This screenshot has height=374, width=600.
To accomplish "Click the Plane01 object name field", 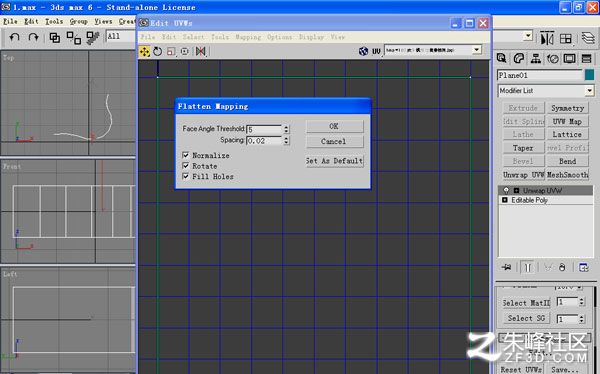I will [x=540, y=75].
